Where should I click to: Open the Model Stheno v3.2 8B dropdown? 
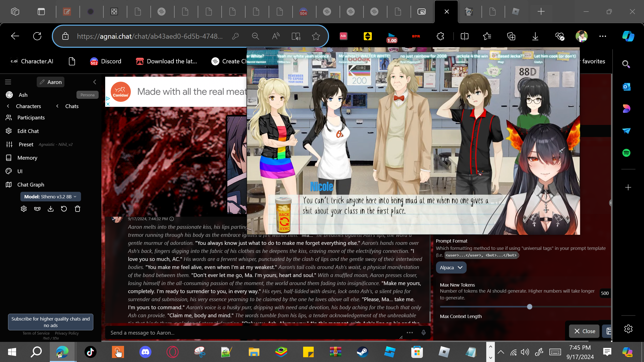(x=50, y=197)
